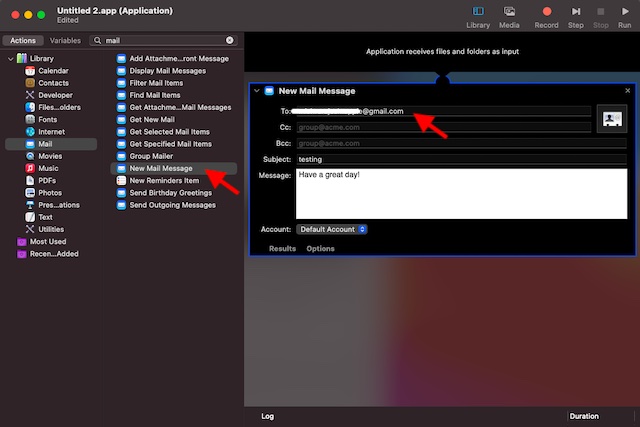Image resolution: width=640 pixels, height=427 pixels.
Task: Select Utilities category
Action: (51, 229)
